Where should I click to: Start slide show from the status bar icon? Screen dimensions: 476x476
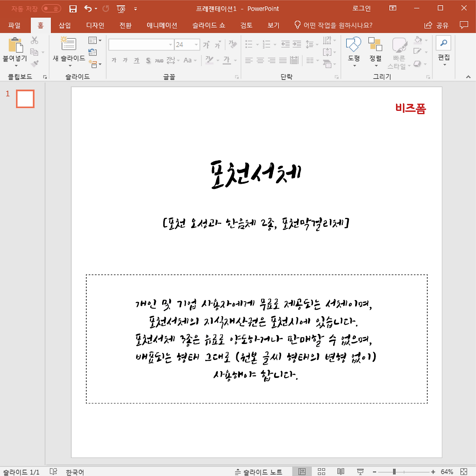[x=360, y=472]
